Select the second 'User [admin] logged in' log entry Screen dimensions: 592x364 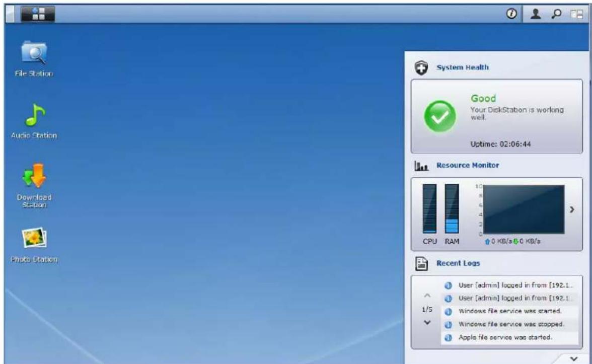pyautogui.click(x=509, y=298)
